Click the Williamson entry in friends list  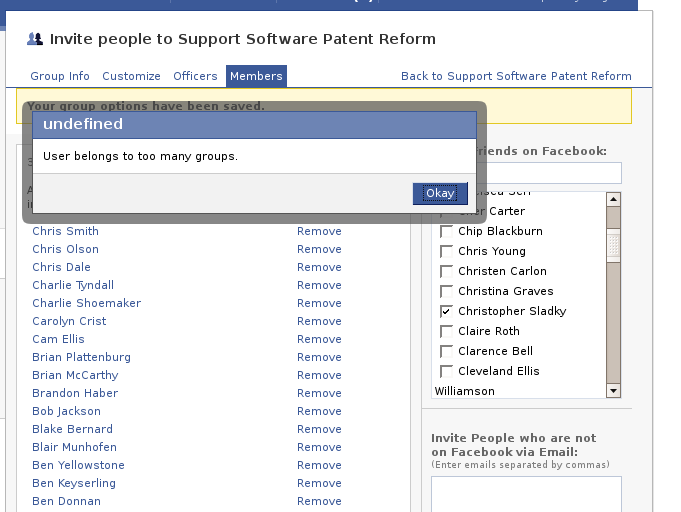[464, 391]
